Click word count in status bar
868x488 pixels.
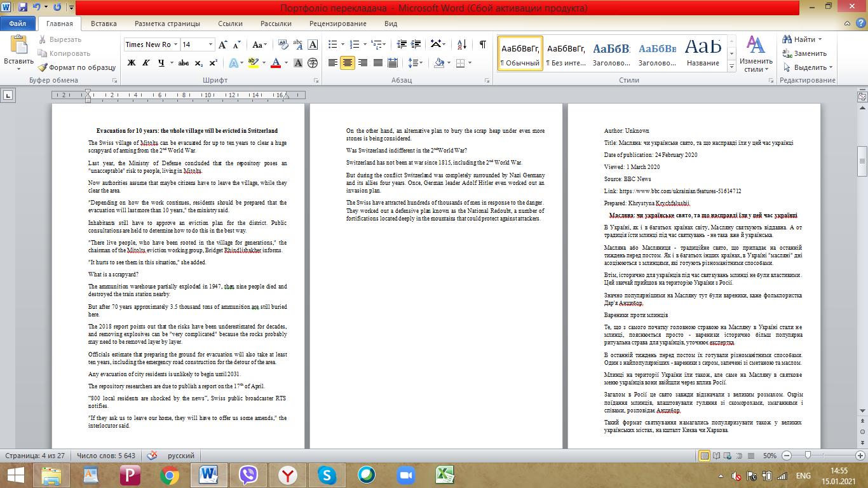(x=106, y=456)
